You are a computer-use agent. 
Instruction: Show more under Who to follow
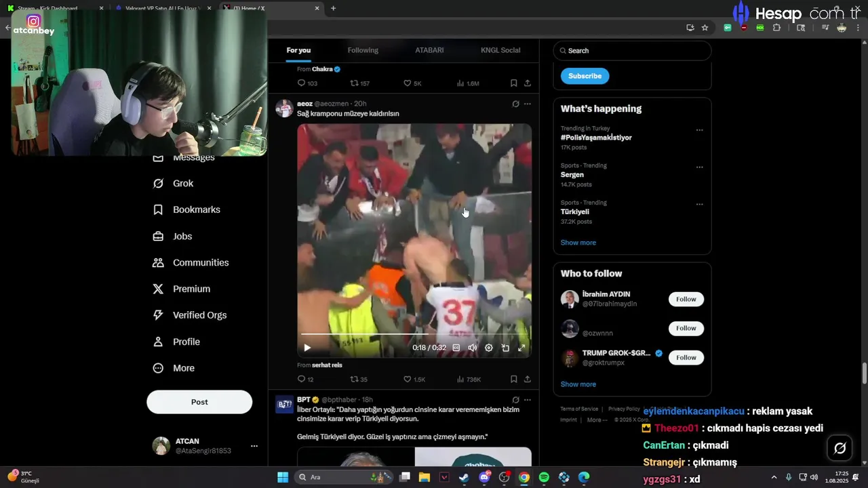coord(578,384)
